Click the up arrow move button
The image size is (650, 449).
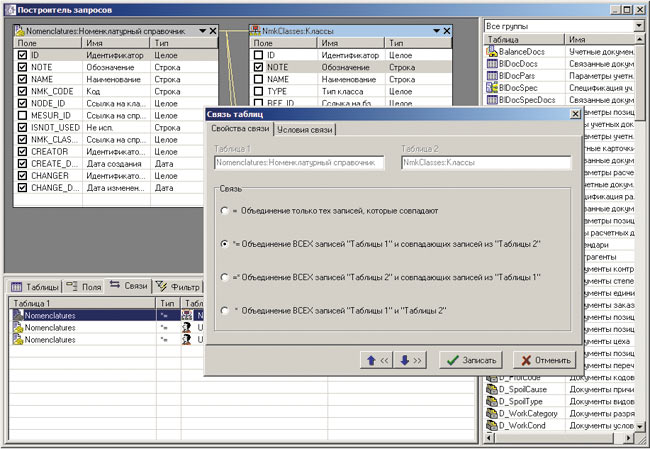tap(376, 360)
